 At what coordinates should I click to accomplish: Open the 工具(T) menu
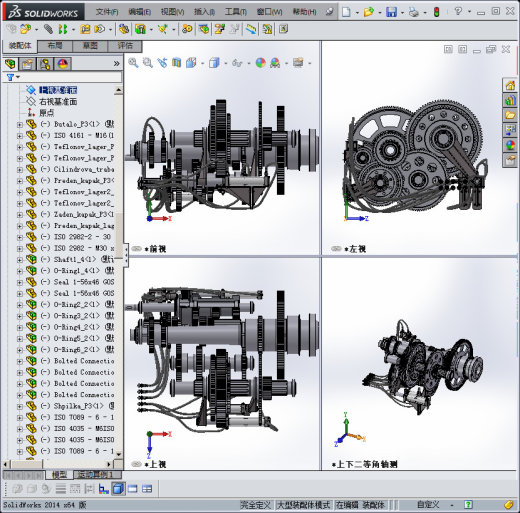pos(236,12)
